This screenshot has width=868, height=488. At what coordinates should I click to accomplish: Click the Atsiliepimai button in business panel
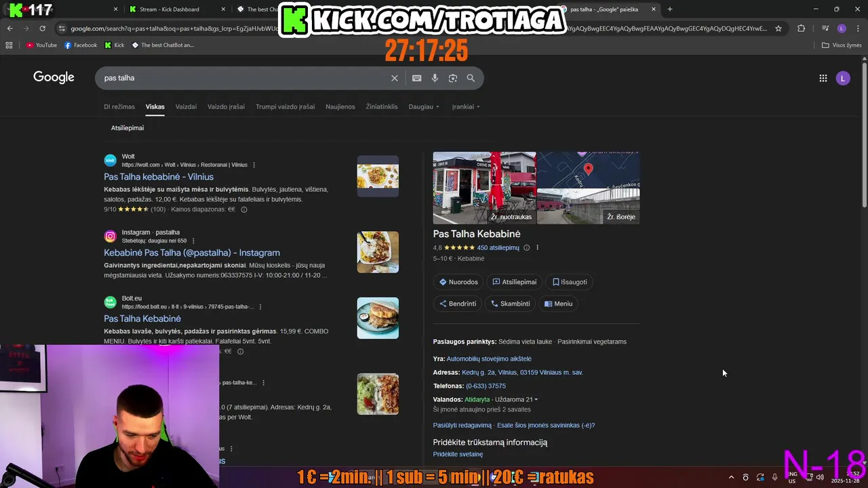(515, 282)
